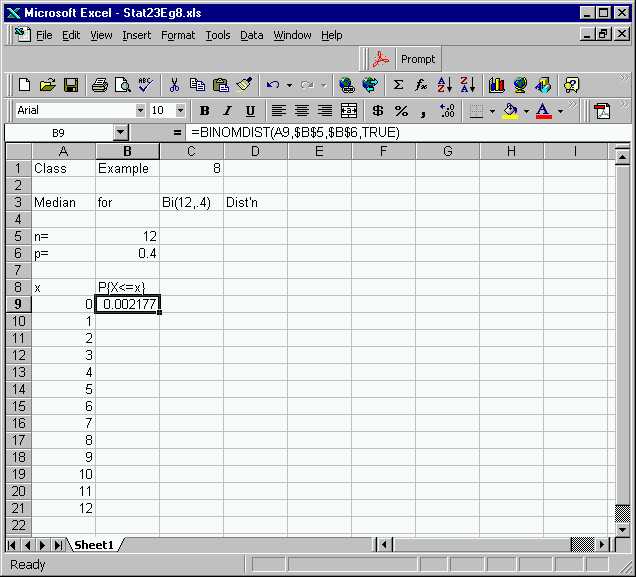The width and height of the screenshot is (636, 577).
Task: Click the Print icon
Action: [100, 85]
